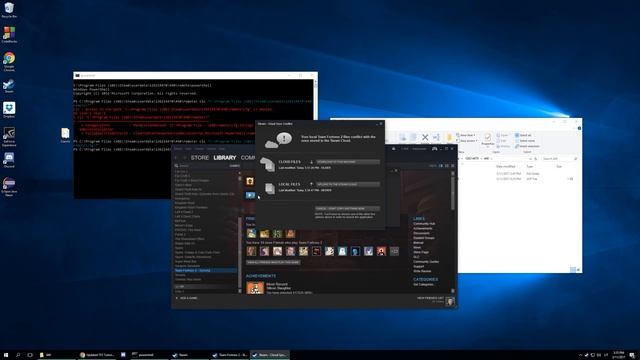Click the achievement thumbnail under Achievements
This screenshot has height=360, width=640.
(x=255, y=288)
